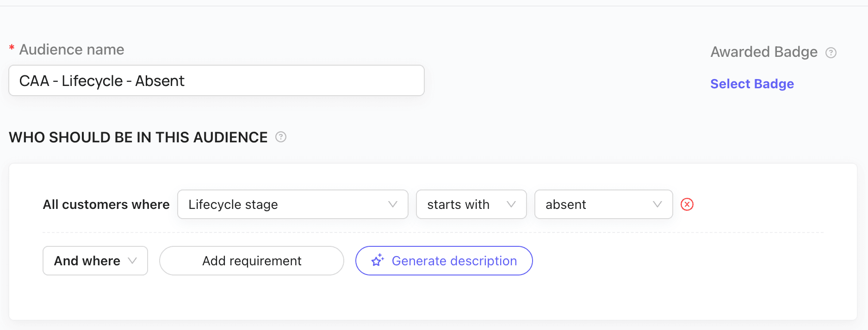Click the chevron in And where selector
868x330 pixels.
point(132,261)
